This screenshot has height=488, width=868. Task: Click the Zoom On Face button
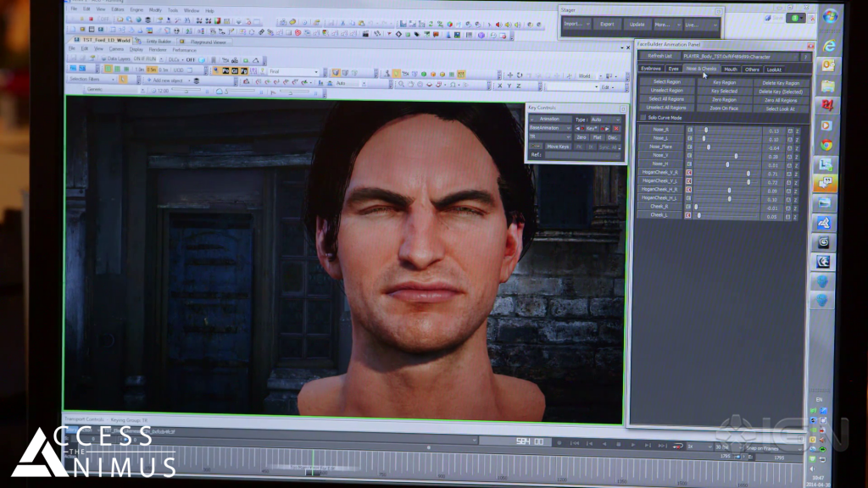723,108
